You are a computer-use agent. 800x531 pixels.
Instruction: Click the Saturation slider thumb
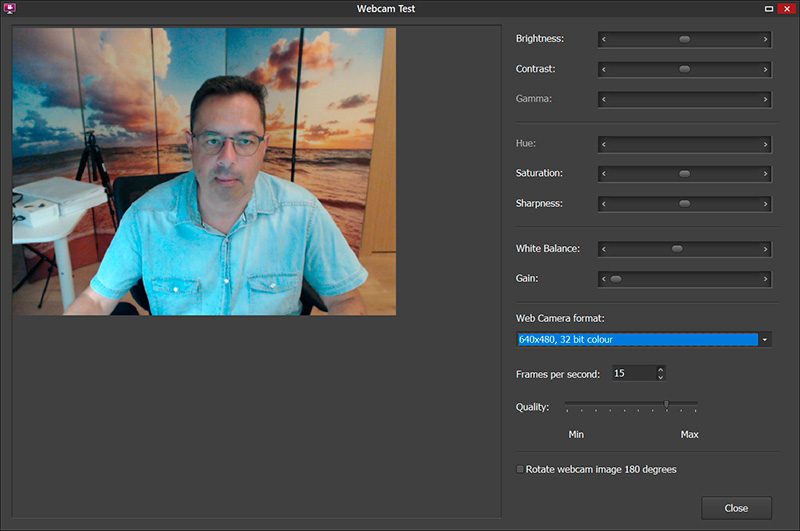tap(684, 173)
